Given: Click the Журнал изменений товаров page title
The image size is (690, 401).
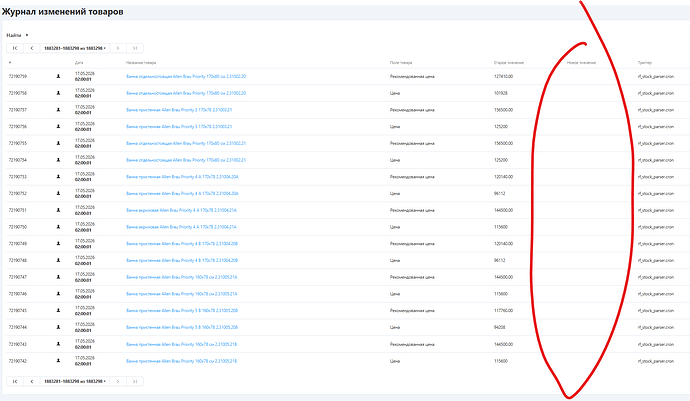Looking at the screenshot, I should [x=62, y=12].
